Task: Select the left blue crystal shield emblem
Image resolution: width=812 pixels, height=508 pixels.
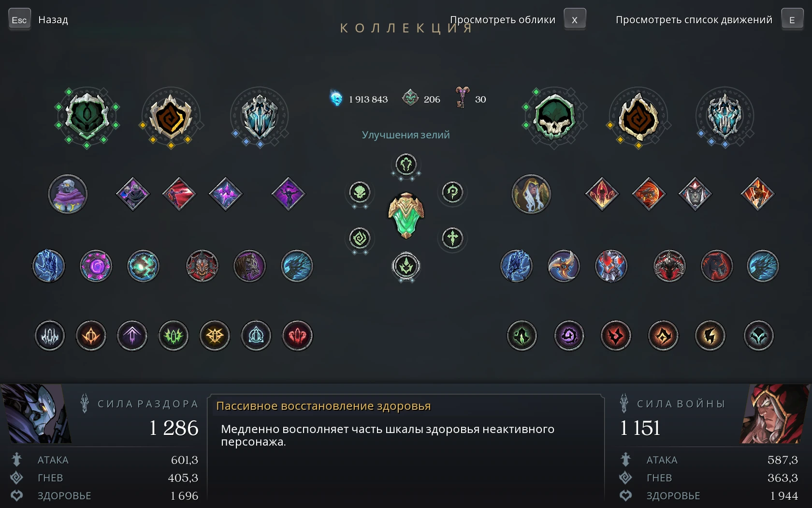Action: (x=260, y=117)
